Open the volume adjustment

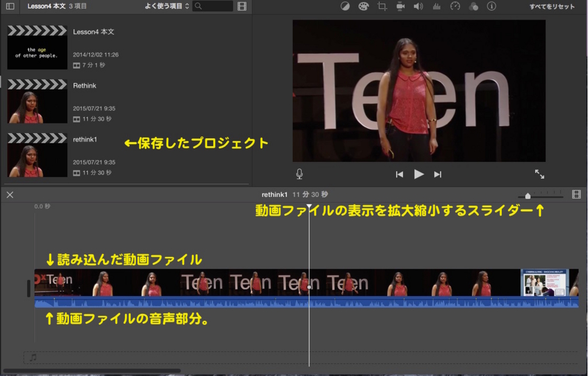[419, 6]
